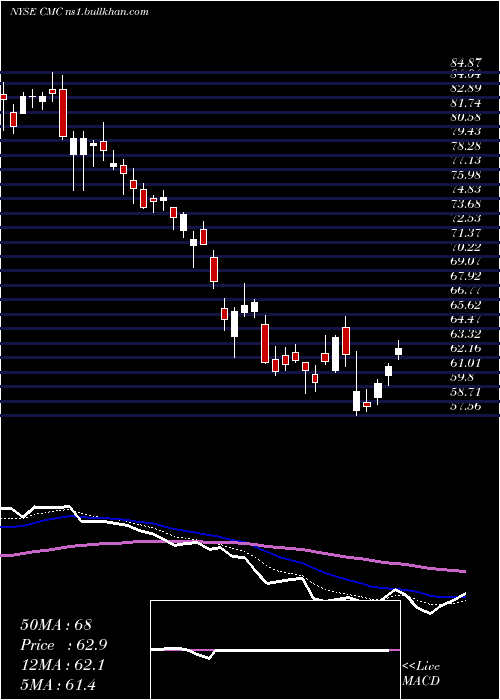The height and width of the screenshot is (700, 500).
Task: Click the 70.22 price level label
Action: pos(465,247)
